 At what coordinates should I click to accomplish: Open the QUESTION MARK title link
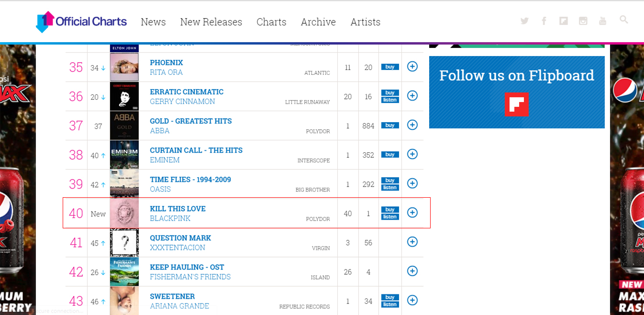[x=180, y=238]
